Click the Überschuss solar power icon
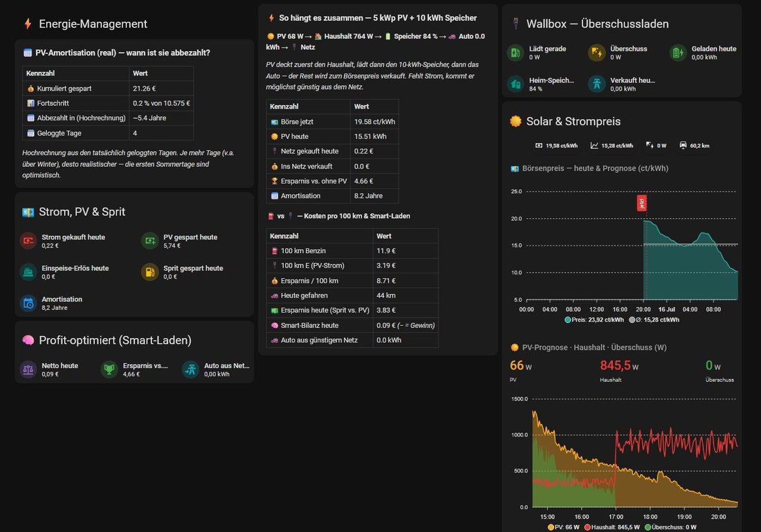 596,53
